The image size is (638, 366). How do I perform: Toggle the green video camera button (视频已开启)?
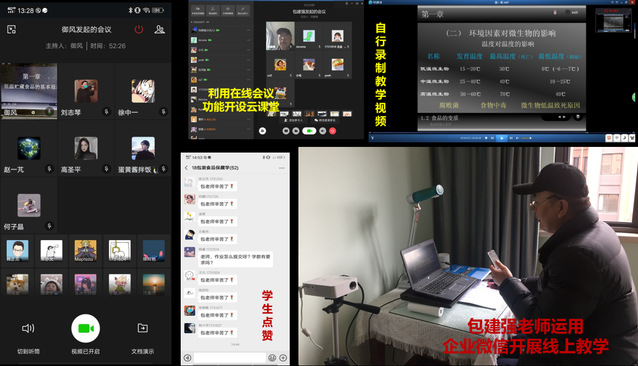pyautogui.click(x=85, y=328)
